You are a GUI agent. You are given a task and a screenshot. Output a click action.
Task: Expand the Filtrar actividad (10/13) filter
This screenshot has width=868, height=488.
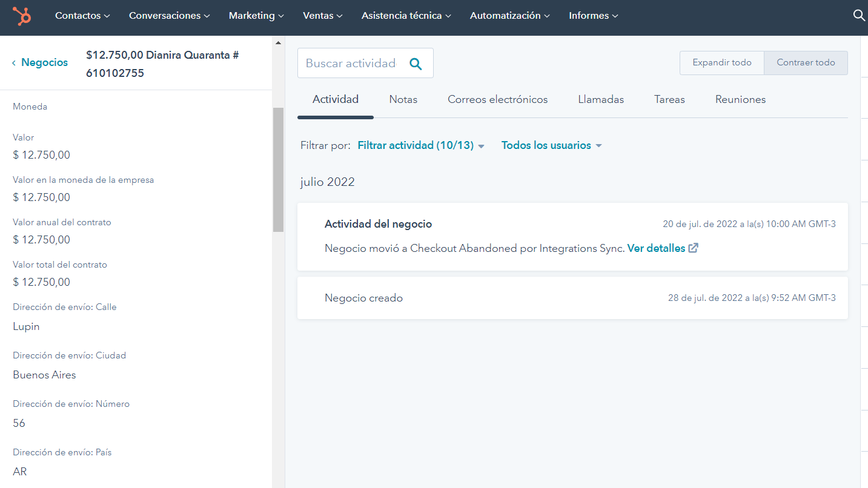tap(421, 145)
